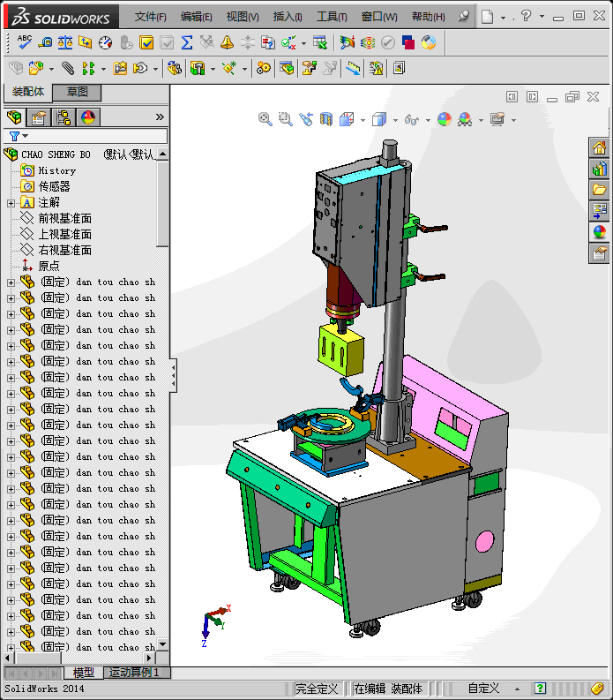
Task: Click the Assembly Features icon
Action: click(198, 68)
